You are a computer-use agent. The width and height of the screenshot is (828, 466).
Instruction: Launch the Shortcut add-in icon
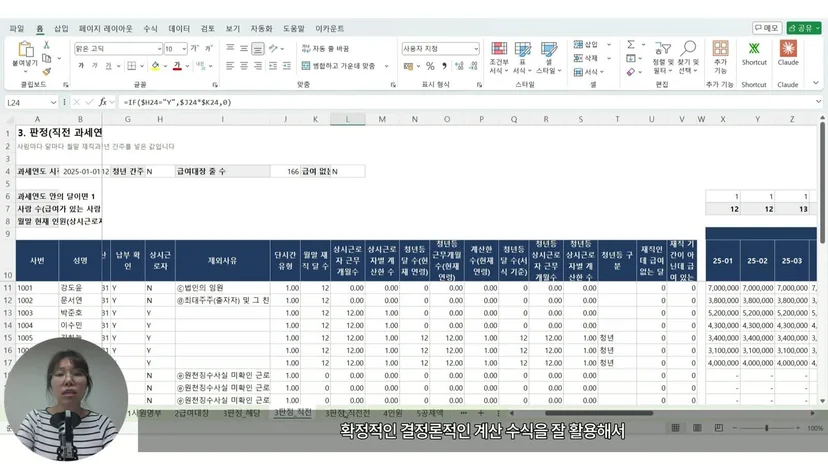754,54
